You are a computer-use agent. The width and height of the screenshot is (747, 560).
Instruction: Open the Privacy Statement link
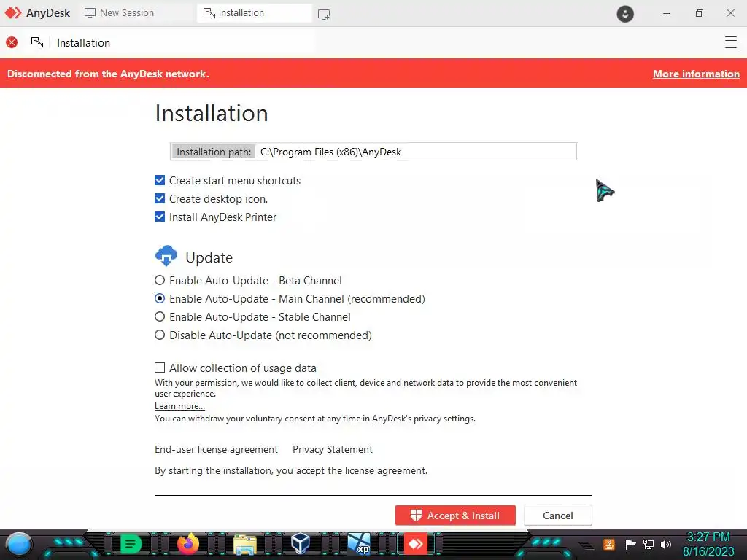[x=333, y=449]
